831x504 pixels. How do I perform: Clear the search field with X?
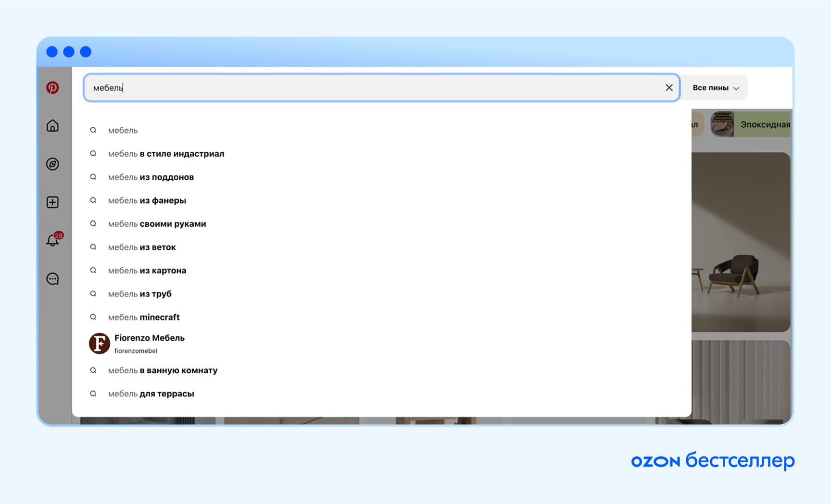(x=669, y=87)
